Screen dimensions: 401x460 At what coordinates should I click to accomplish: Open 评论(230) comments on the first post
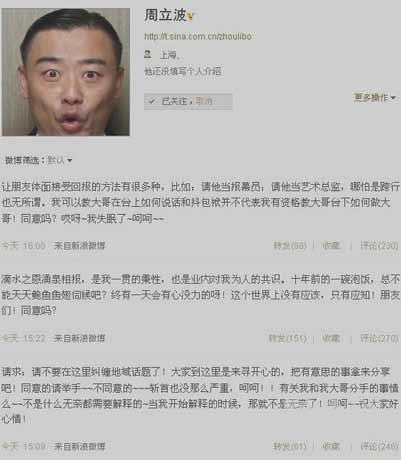point(379,246)
